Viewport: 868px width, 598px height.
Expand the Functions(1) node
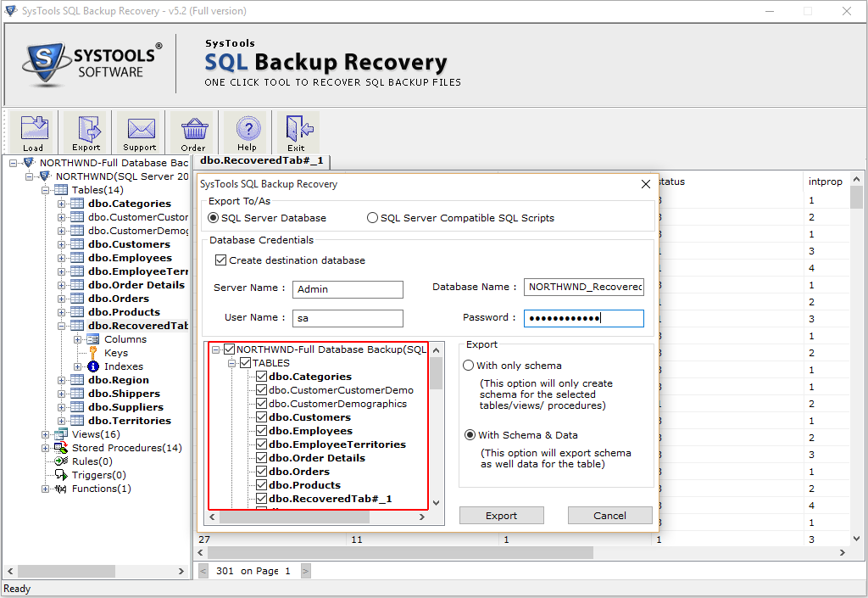tap(46, 489)
